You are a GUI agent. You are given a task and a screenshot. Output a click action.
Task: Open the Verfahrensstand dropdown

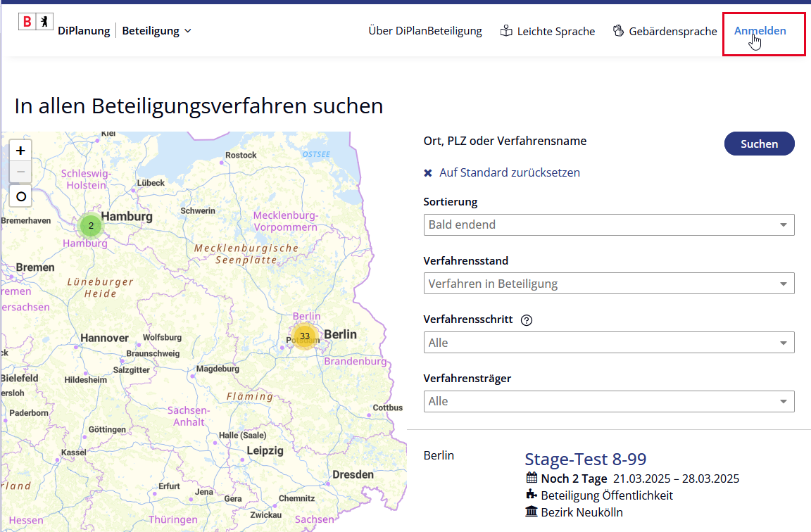point(609,283)
